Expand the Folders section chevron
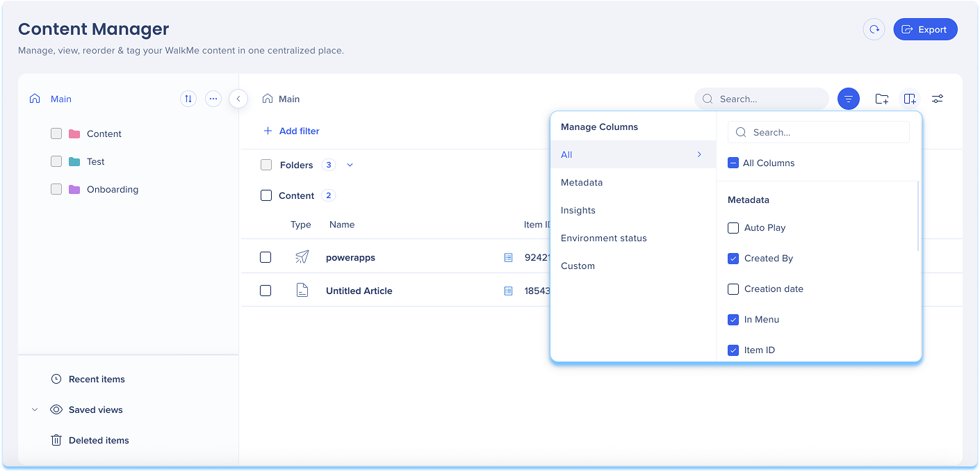 (350, 165)
